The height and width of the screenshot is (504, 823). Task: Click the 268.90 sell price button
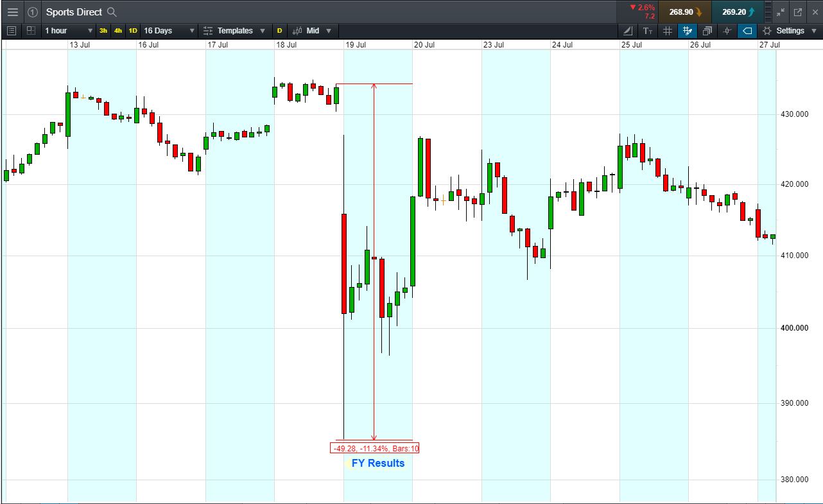click(x=685, y=12)
